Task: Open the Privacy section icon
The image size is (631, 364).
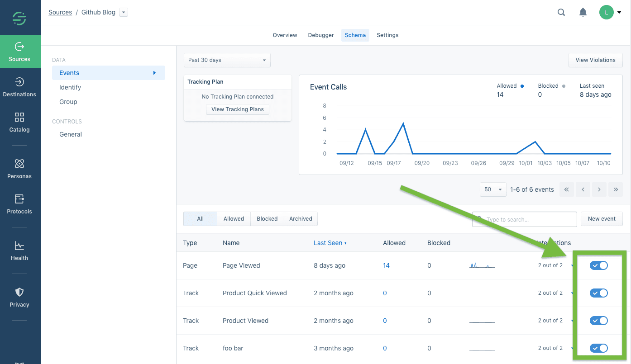Action: 19,296
